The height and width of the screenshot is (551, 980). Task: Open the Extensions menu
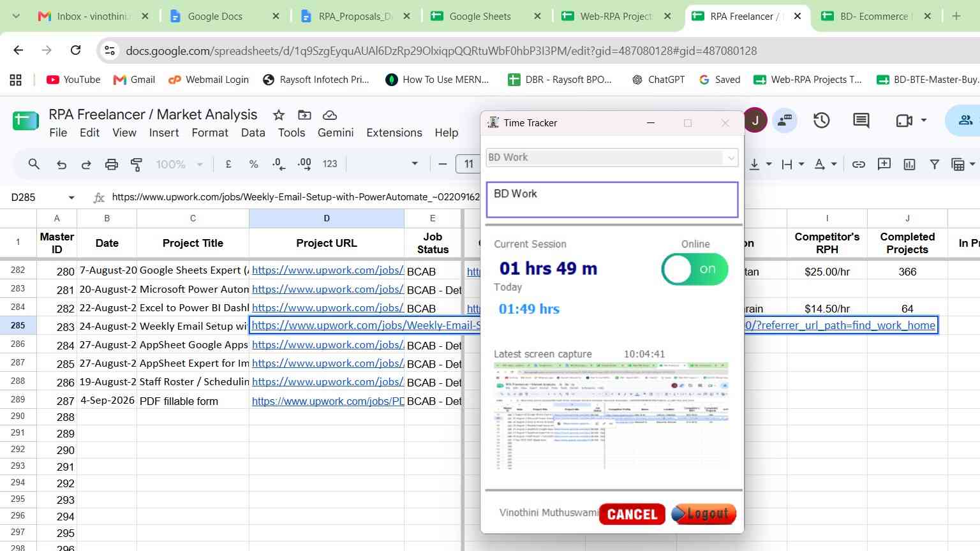coord(394,133)
